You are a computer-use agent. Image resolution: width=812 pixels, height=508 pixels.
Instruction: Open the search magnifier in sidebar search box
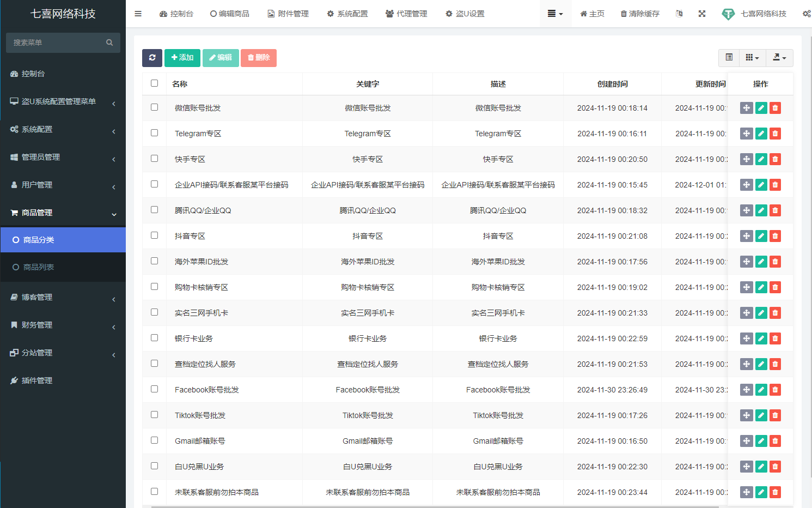[x=109, y=42]
